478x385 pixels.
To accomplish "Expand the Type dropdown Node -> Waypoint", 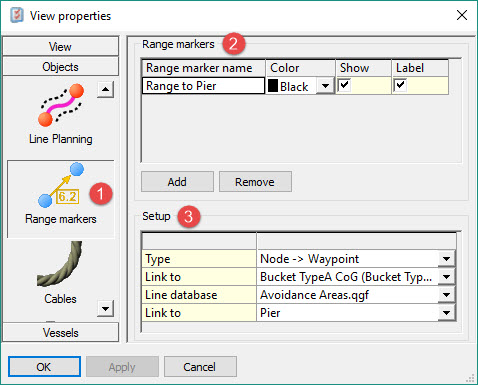I will point(446,259).
